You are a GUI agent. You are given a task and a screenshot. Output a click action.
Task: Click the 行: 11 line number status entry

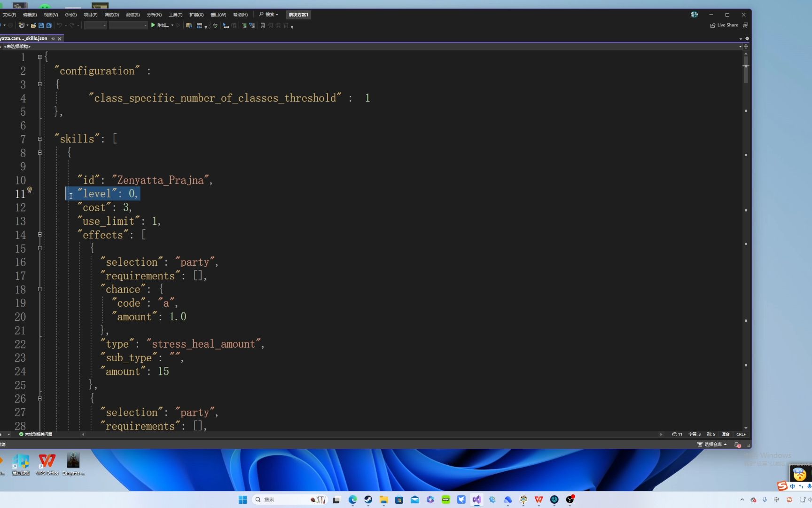coord(677,435)
